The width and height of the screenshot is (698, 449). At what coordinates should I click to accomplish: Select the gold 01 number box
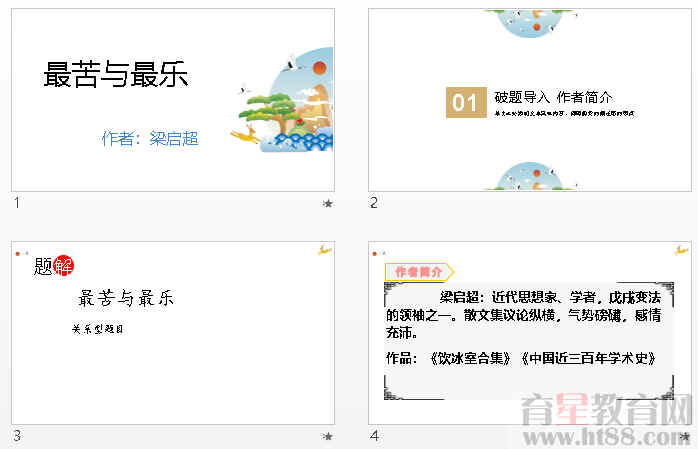tap(465, 102)
